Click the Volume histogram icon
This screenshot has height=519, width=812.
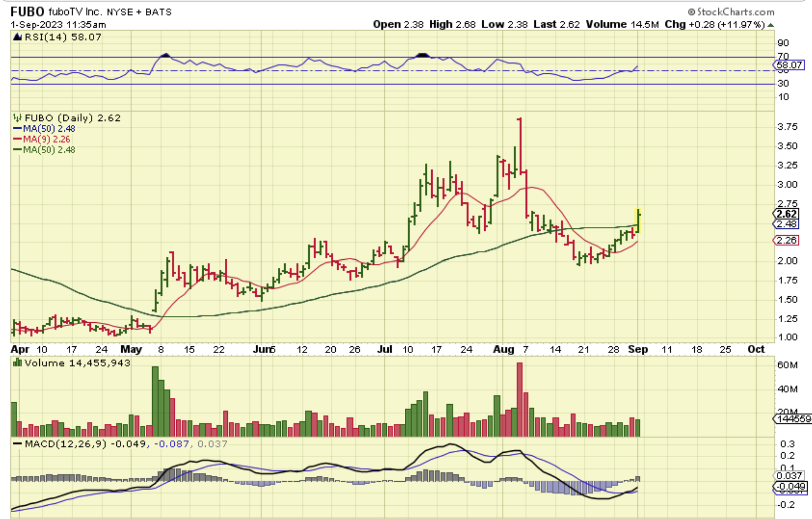click(x=17, y=363)
